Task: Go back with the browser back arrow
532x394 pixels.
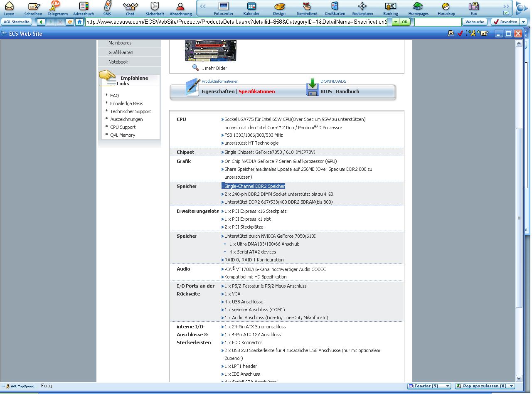Action: (41, 22)
